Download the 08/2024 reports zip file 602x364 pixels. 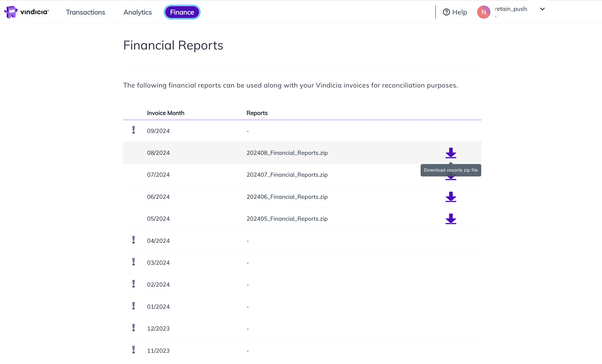point(451,153)
